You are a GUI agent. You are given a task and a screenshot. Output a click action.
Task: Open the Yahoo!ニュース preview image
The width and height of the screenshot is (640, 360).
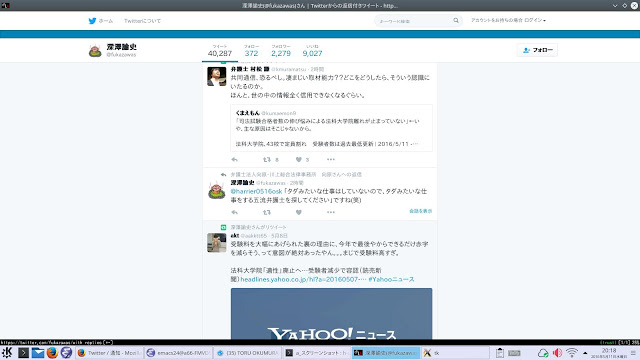click(331, 313)
